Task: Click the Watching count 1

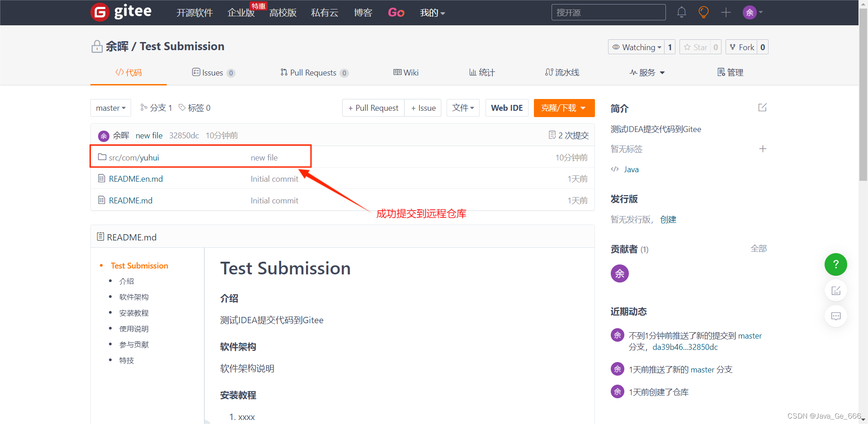Action: (670, 47)
